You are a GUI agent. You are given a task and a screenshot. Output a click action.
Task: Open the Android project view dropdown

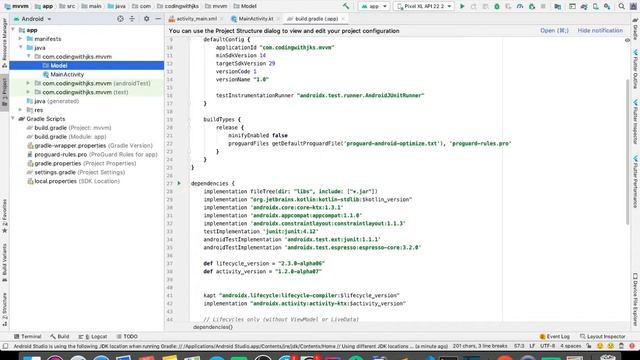33,19
